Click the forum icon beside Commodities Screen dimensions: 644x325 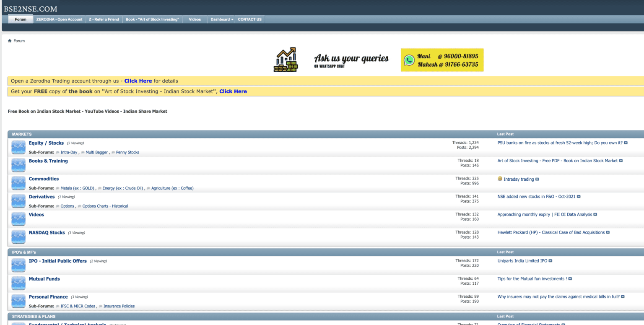18,183
